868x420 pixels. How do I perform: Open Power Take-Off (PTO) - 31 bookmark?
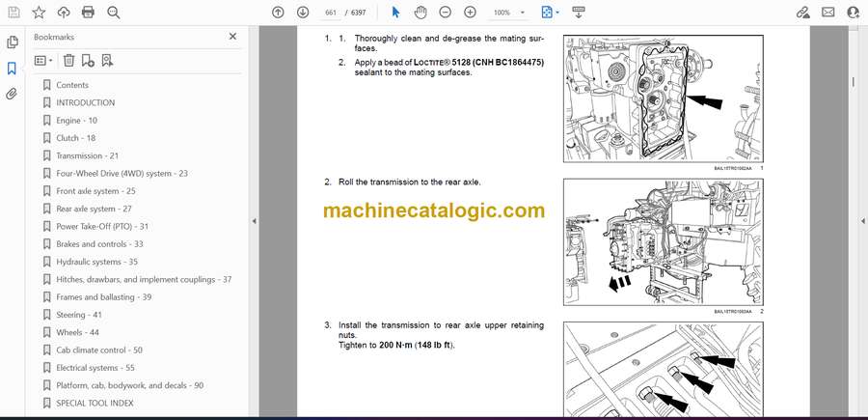[x=102, y=227]
